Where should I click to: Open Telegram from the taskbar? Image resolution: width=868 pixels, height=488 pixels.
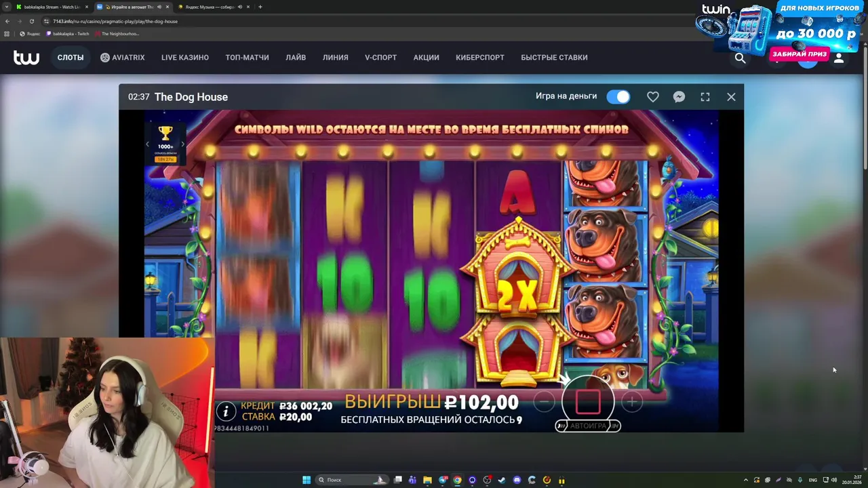pos(442,480)
